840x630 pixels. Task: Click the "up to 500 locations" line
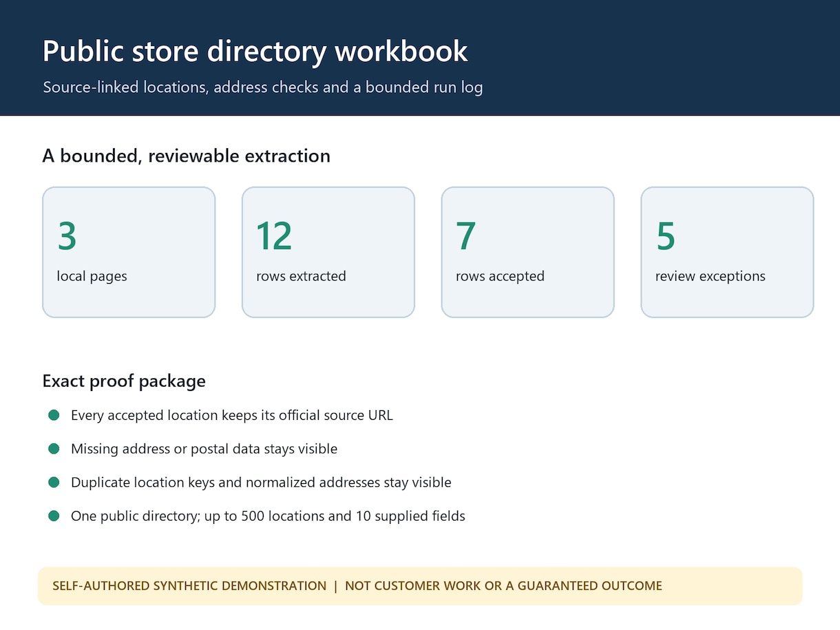pyautogui.click(x=268, y=516)
